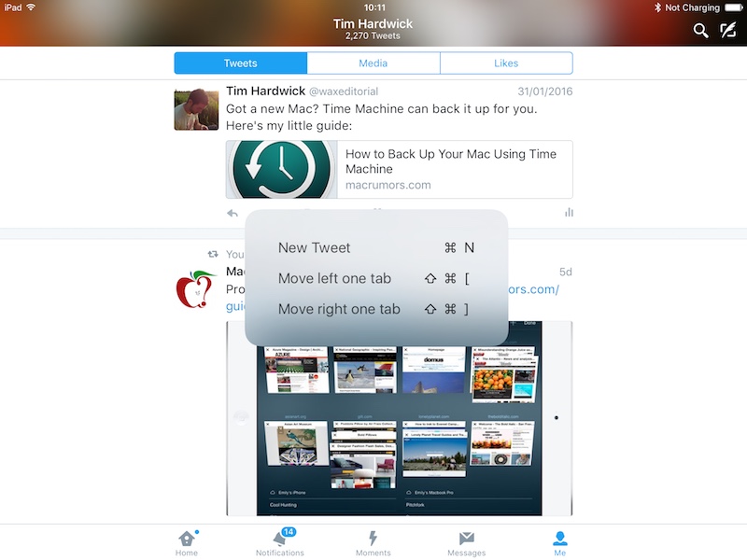747x560 pixels.
Task: Open the Safari tabs screenshot image
Action: [400, 418]
